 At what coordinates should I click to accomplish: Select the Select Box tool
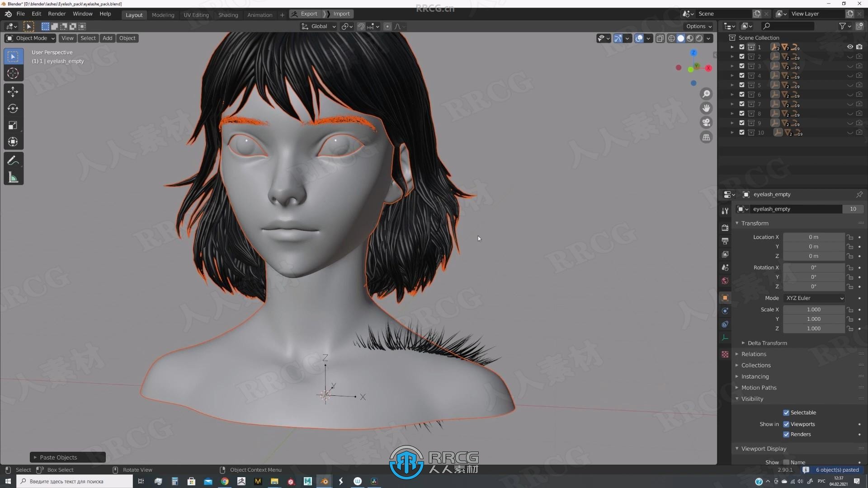13,56
